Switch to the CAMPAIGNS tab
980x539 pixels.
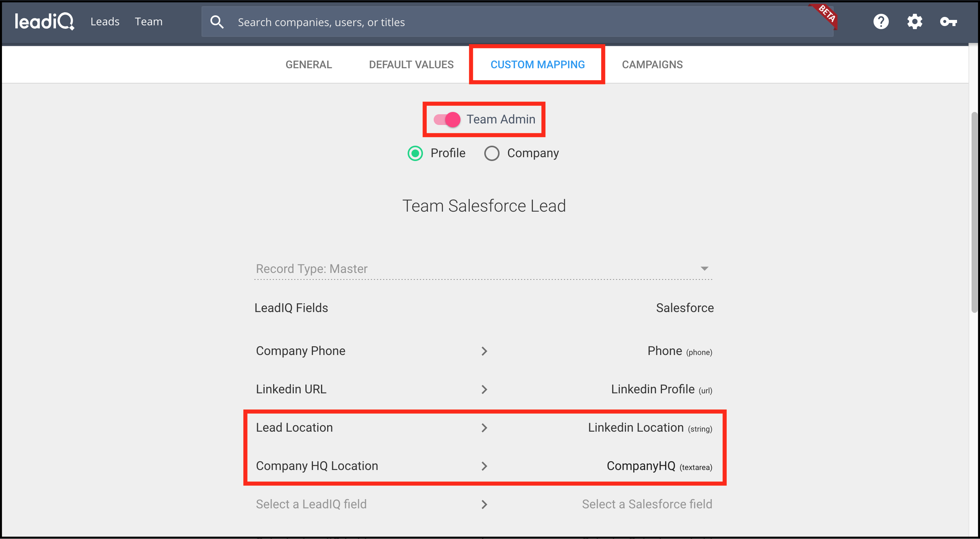tap(652, 64)
